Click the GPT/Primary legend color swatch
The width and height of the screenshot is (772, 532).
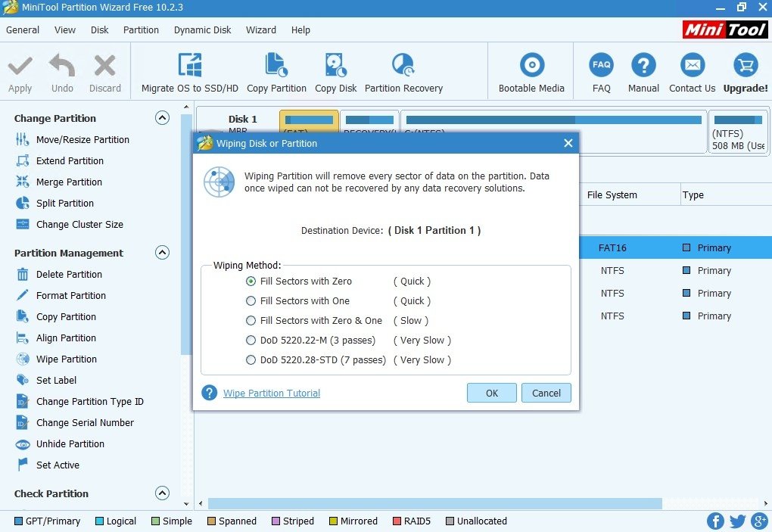click(18, 521)
